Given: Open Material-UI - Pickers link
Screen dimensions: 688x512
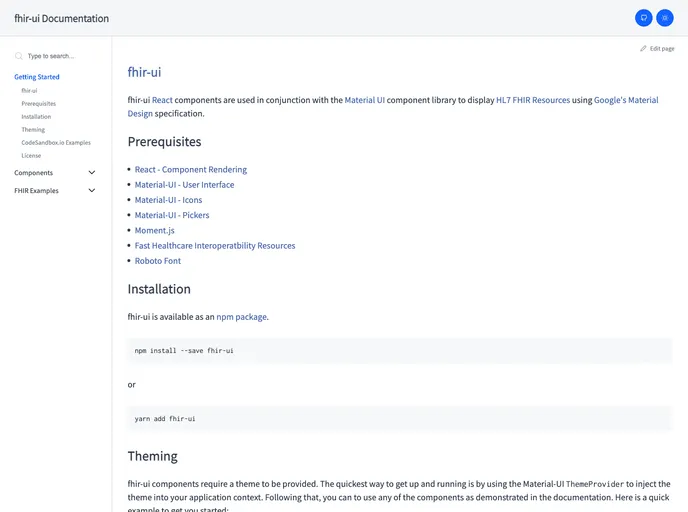Looking at the screenshot, I should pyautogui.click(x=172, y=215).
